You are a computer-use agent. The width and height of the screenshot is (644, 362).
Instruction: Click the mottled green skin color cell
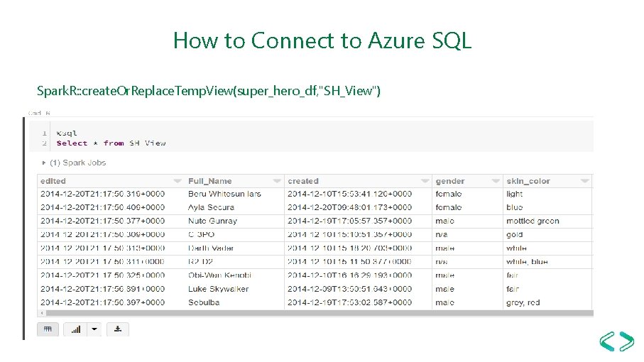pos(533,221)
